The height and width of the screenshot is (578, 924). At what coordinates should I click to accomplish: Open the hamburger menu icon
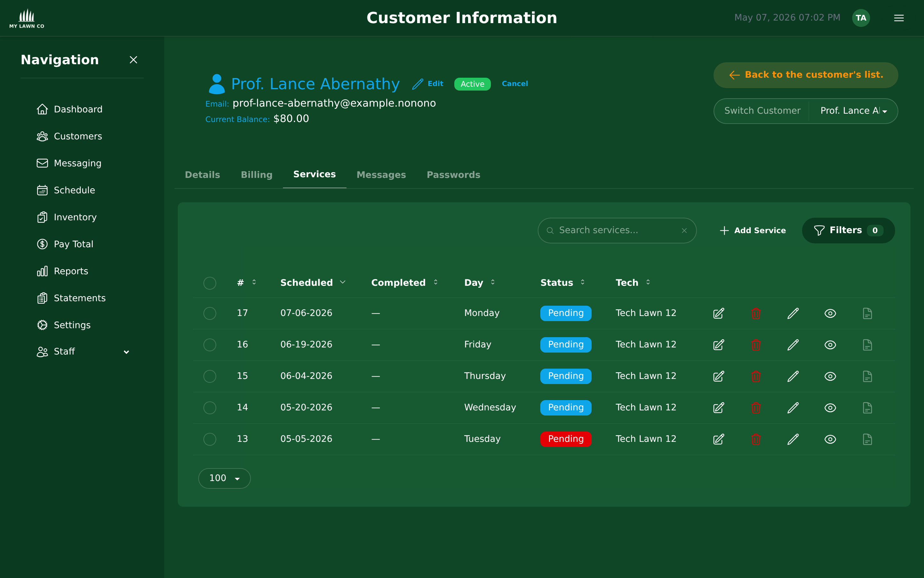[899, 18]
